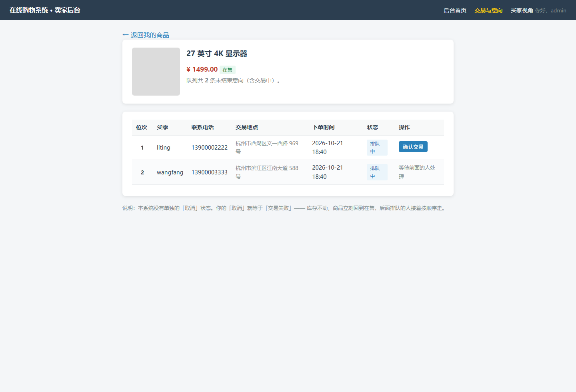Click the gray product image placeholder
The width and height of the screenshot is (576, 392).
[156, 72]
